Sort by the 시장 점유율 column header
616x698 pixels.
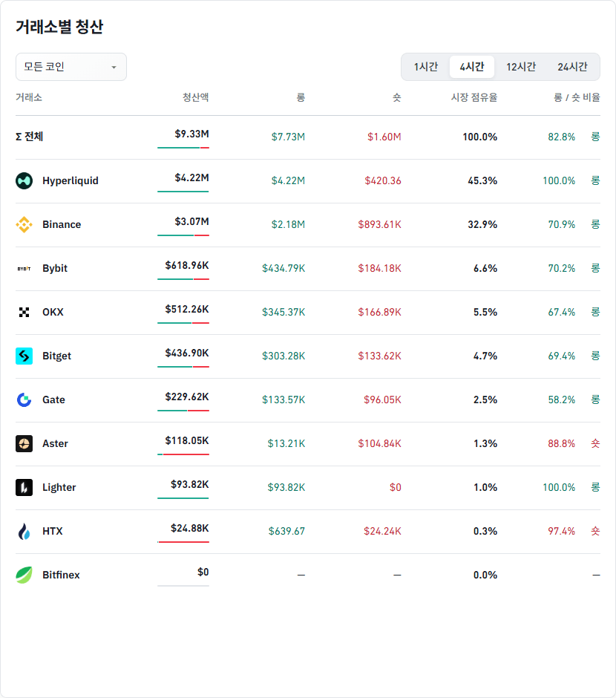(x=474, y=97)
